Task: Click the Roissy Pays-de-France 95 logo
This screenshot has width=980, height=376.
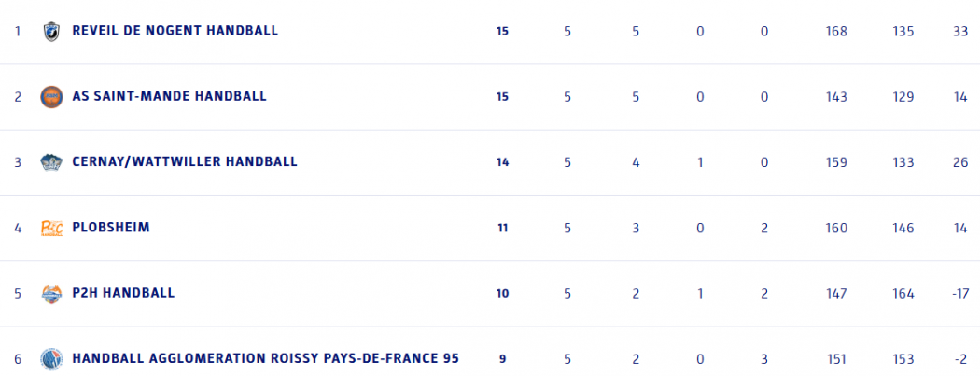Action: coord(50,359)
